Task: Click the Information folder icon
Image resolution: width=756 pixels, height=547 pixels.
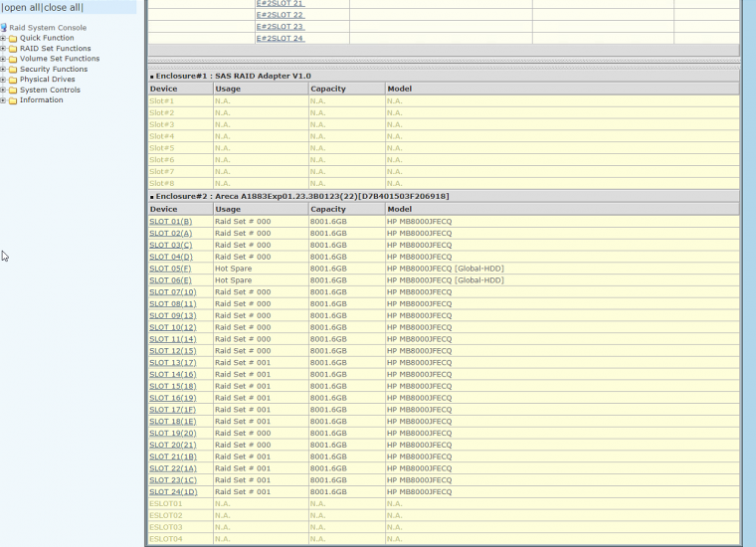Action: click(x=13, y=100)
